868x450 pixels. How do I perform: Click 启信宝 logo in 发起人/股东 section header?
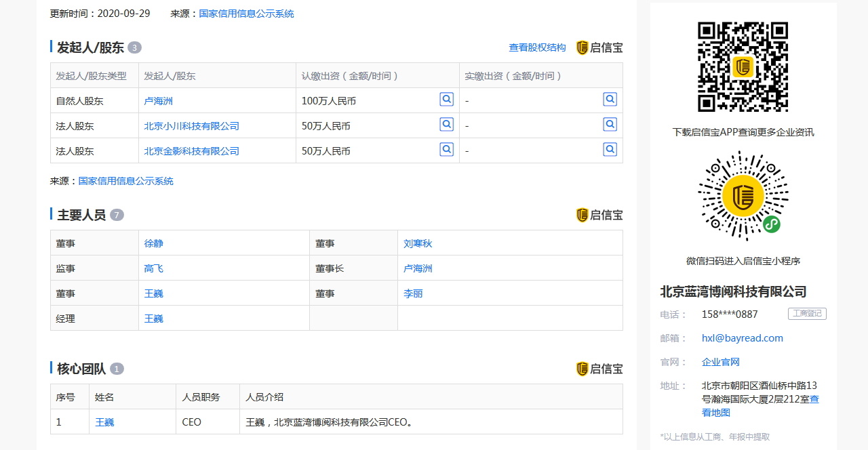pos(599,47)
